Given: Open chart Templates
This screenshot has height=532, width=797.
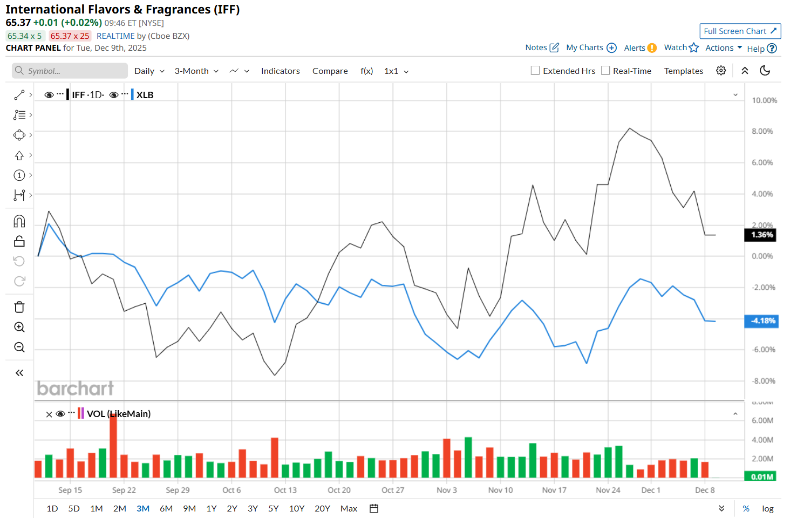Looking at the screenshot, I should click(684, 71).
